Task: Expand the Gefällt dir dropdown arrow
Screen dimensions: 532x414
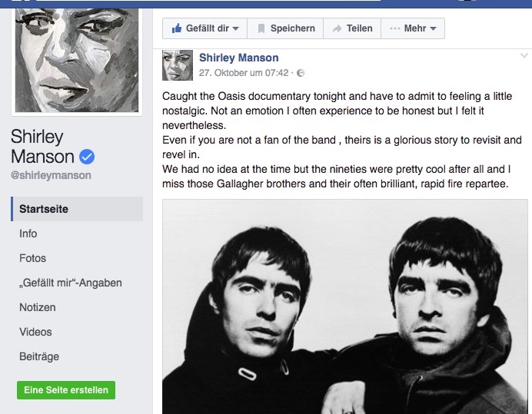Action: (235, 29)
